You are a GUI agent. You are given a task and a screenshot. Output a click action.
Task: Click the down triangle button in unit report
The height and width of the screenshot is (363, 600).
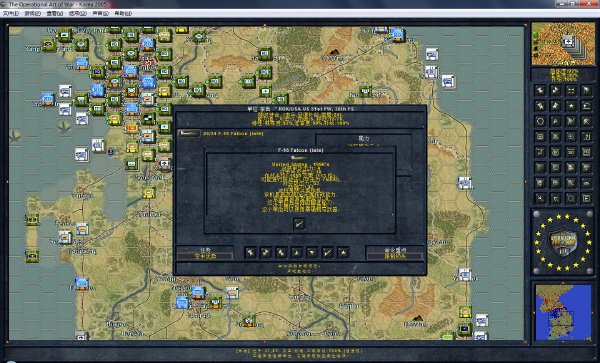pyautogui.click(x=312, y=252)
